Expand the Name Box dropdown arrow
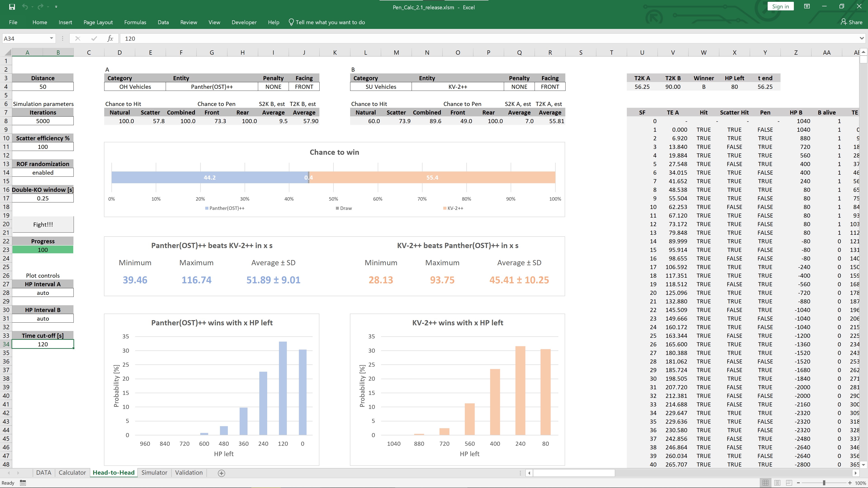Image resolution: width=868 pixels, height=488 pixels. click(x=51, y=38)
